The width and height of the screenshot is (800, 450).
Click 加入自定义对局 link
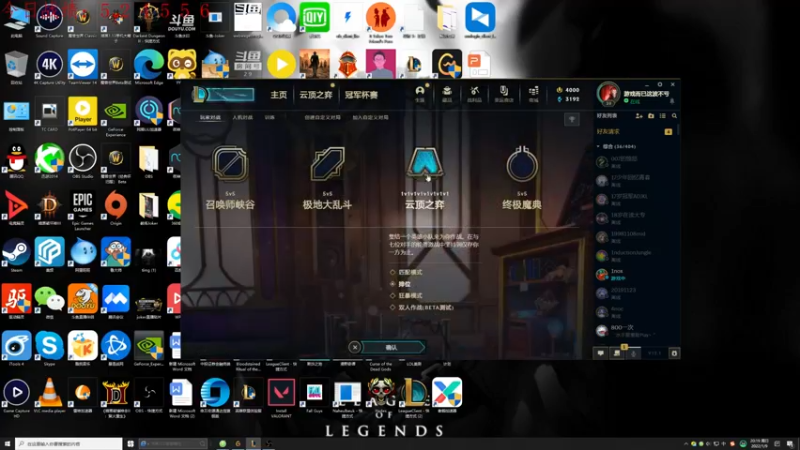(x=370, y=117)
